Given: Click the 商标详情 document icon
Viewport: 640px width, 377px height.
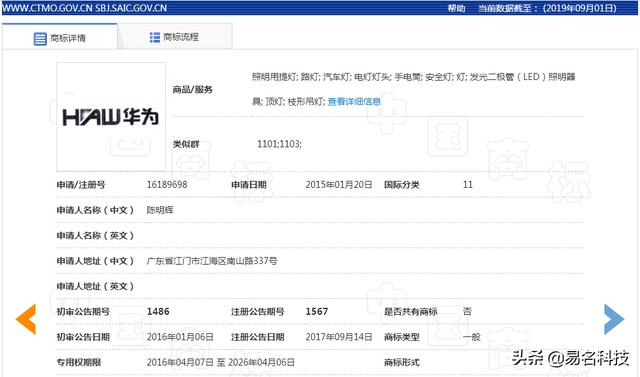Looking at the screenshot, I should point(40,39).
